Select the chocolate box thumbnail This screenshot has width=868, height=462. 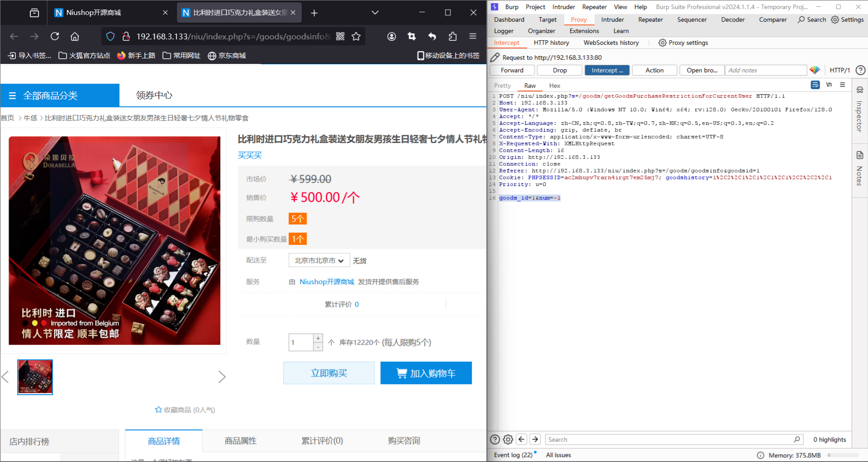click(35, 377)
